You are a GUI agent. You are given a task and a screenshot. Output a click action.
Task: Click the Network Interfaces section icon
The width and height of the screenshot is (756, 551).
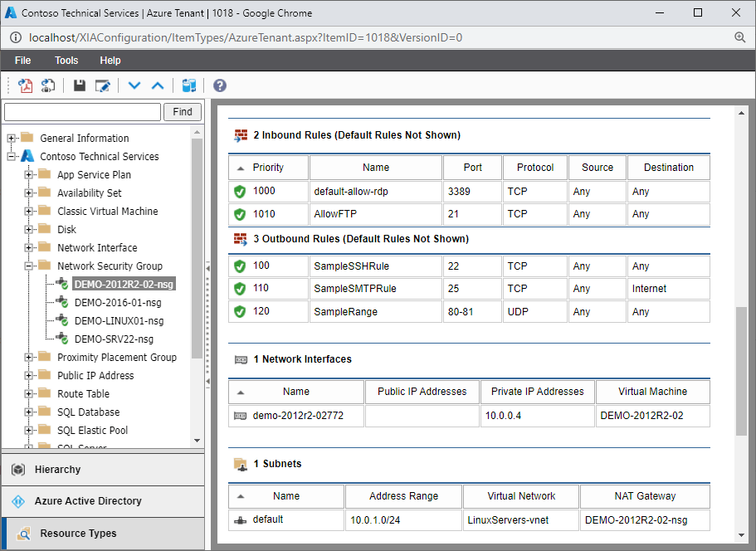(241, 359)
